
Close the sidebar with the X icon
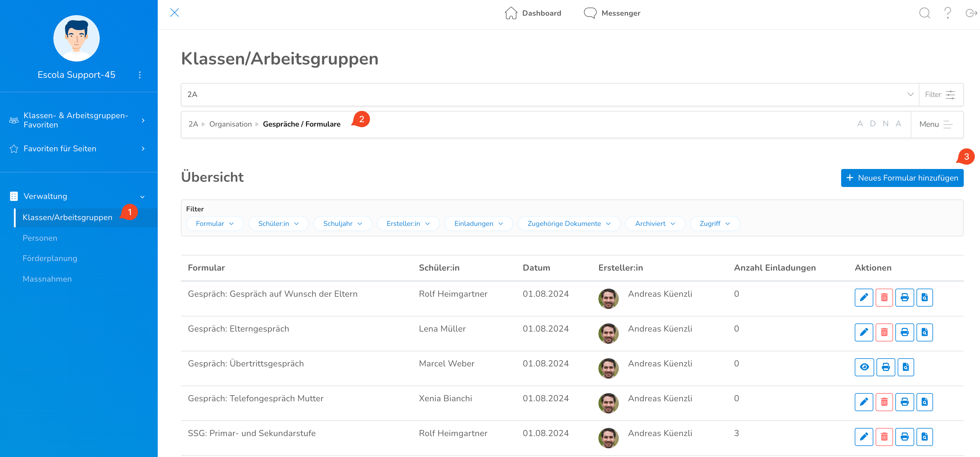pos(174,12)
